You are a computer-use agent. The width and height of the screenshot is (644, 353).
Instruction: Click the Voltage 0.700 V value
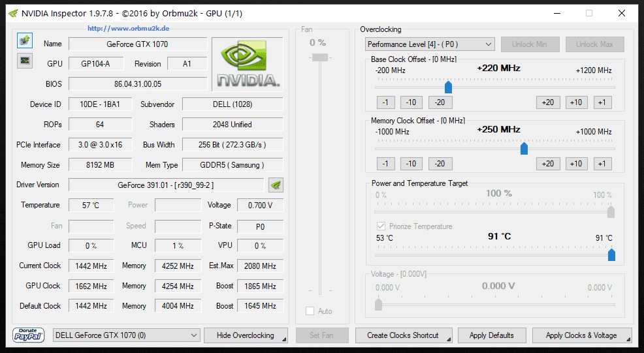[x=261, y=206]
